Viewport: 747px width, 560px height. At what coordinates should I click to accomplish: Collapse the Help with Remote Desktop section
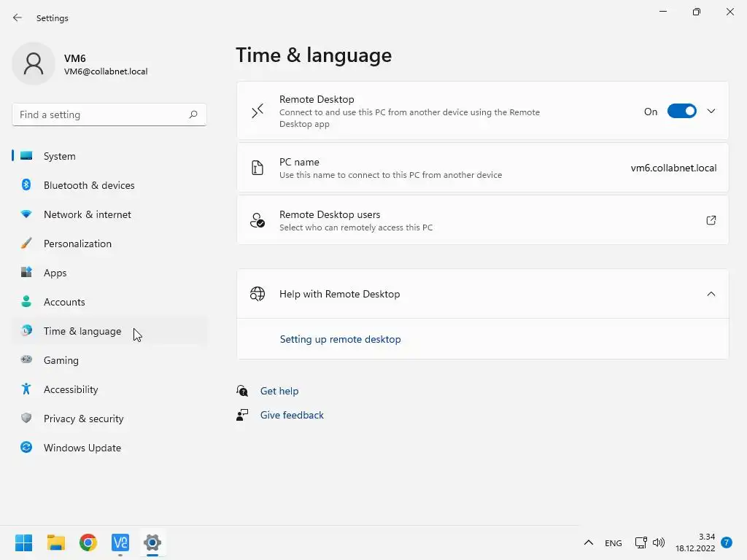(711, 294)
